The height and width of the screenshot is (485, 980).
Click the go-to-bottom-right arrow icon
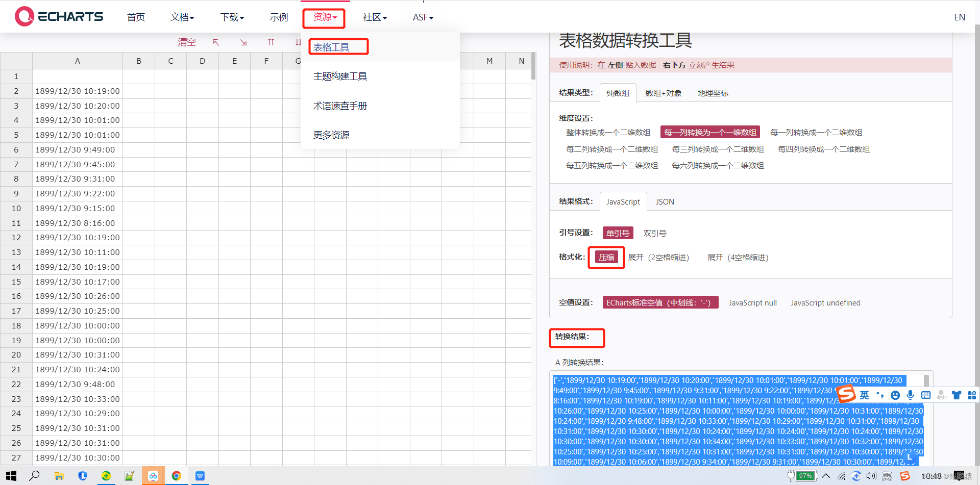[x=243, y=42]
